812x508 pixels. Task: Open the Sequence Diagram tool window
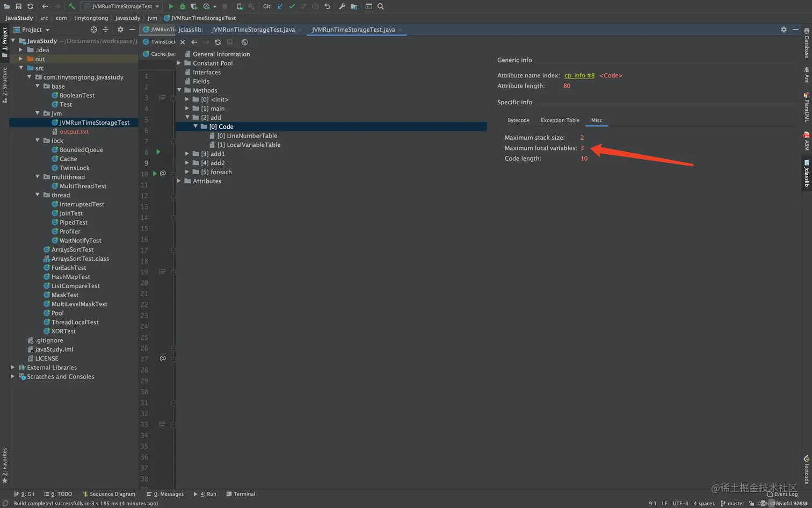pyautogui.click(x=109, y=494)
